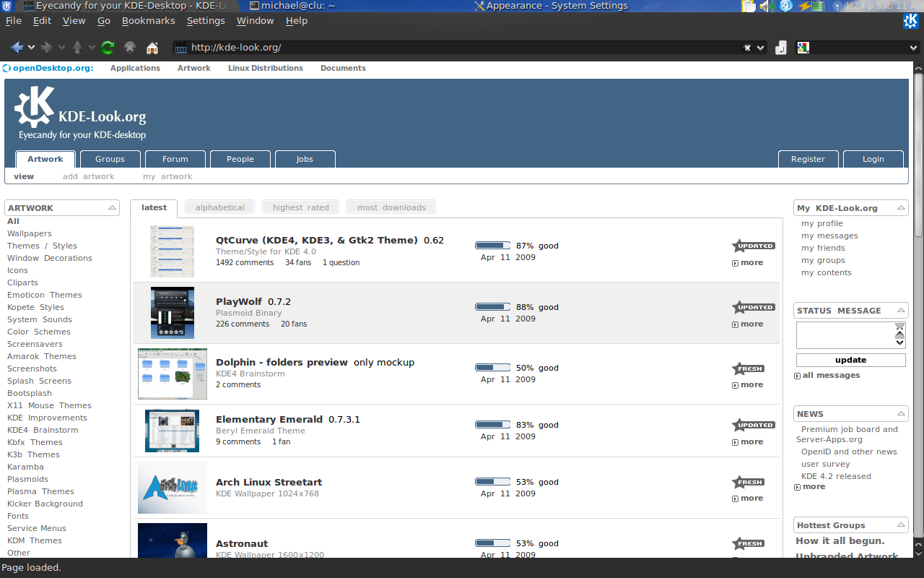Click the Go (enter) button beside the URL bar
Image resolution: width=924 pixels, height=578 pixels.
(781, 48)
